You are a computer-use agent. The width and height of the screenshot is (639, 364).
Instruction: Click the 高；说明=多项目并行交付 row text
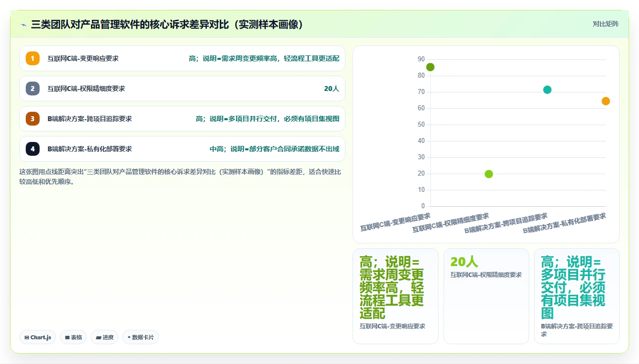(x=268, y=119)
